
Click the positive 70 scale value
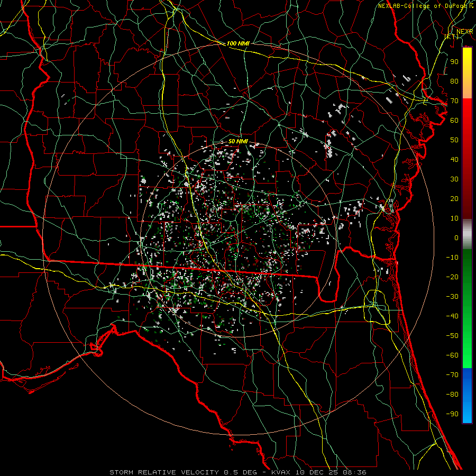pyautogui.click(x=454, y=101)
